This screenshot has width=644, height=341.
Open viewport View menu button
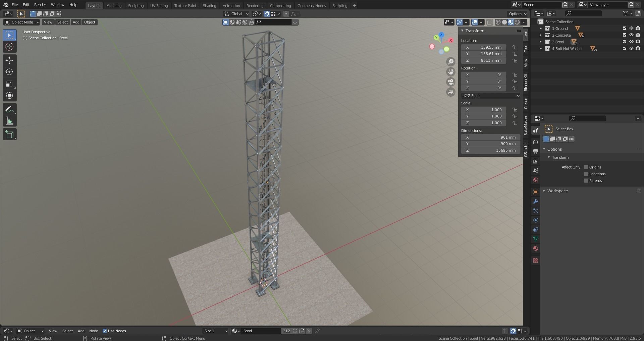pyautogui.click(x=48, y=22)
